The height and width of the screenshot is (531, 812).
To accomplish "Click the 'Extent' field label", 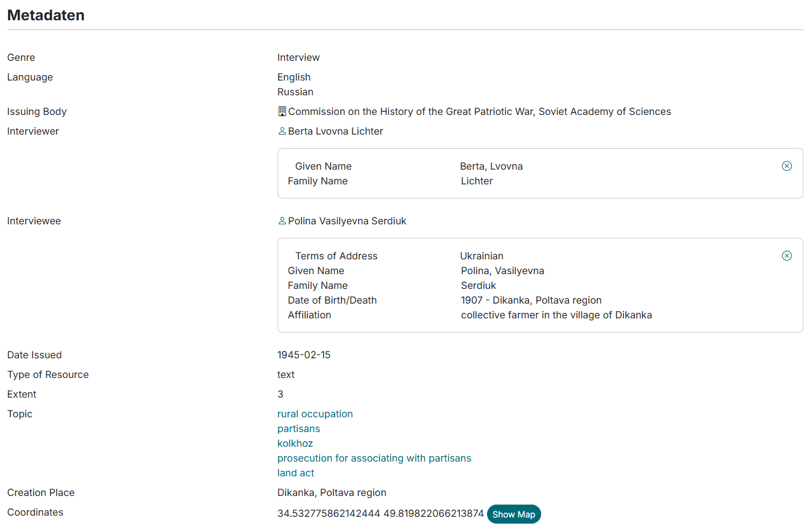I will click(x=22, y=394).
